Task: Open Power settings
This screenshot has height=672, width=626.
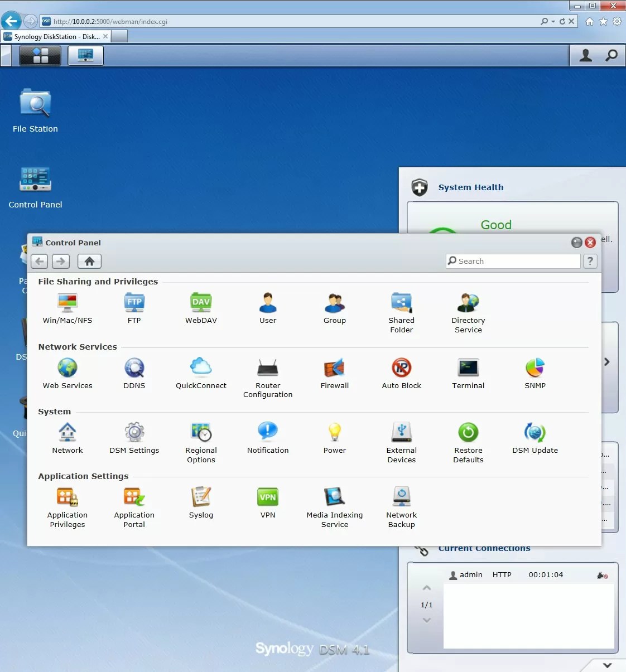Action: coord(335,438)
